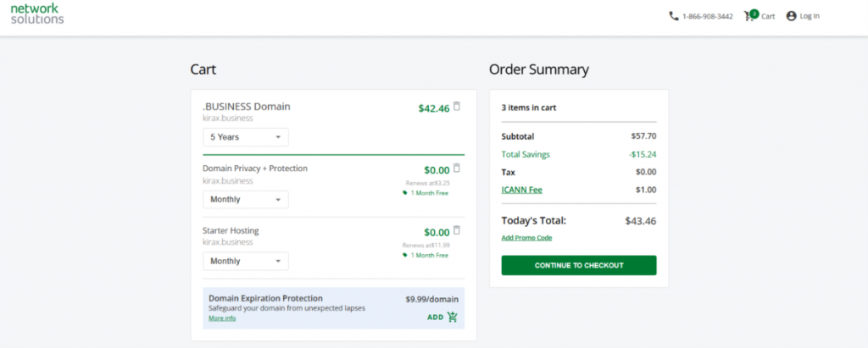Click the phone icon in header
This screenshot has width=868, height=348.
point(674,16)
